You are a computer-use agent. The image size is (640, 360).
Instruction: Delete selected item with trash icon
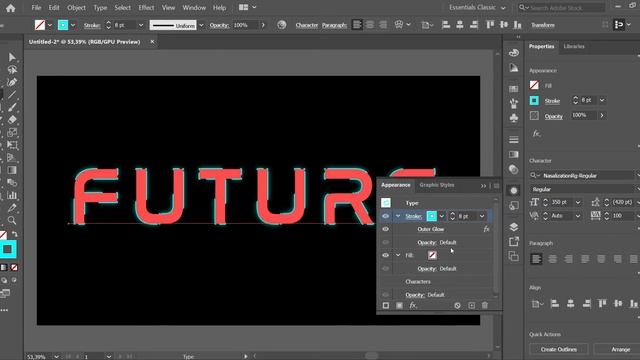[x=485, y=305]
